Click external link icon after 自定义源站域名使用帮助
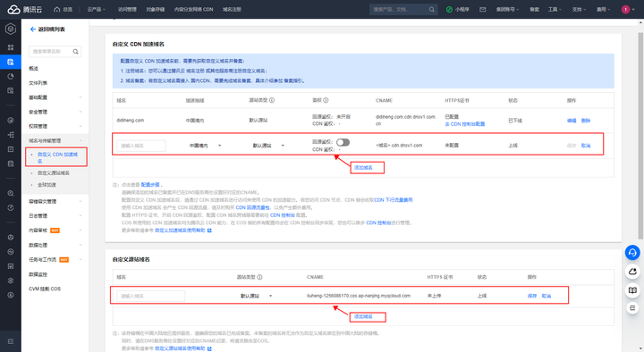The width and height of the screenshot is (644, 352). click(x=209, y=348)
